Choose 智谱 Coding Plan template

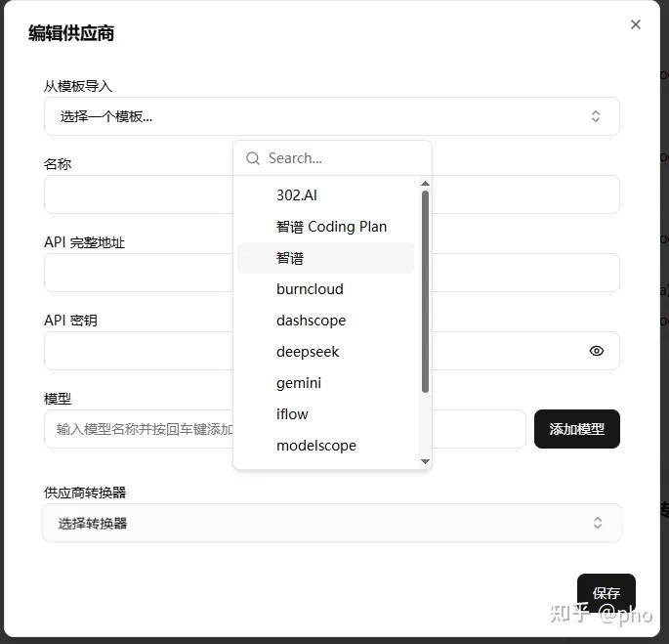coord(326,227)
